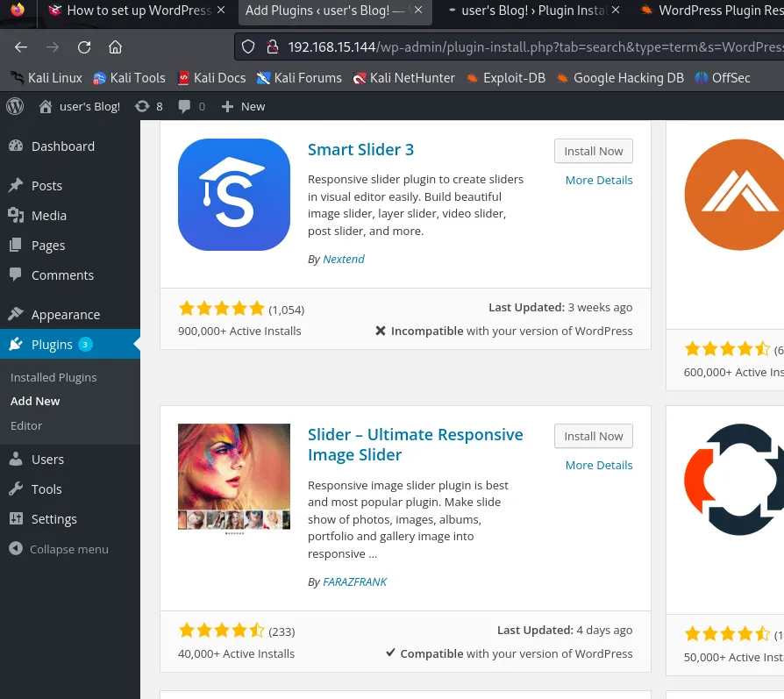The image size is (784, 699).
Task: Open Smart Slider 3 title link
Action: (x=360, y=149)
